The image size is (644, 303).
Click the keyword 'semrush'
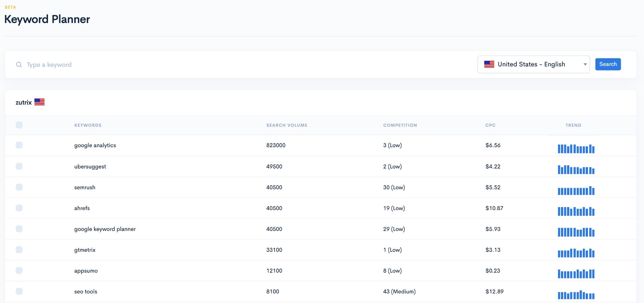[x=85, y=187]
